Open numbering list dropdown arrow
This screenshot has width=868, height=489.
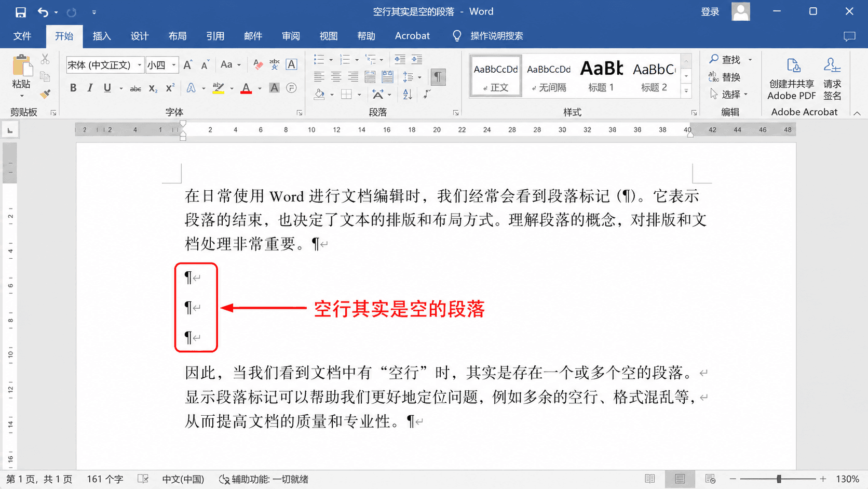(357, 60)
